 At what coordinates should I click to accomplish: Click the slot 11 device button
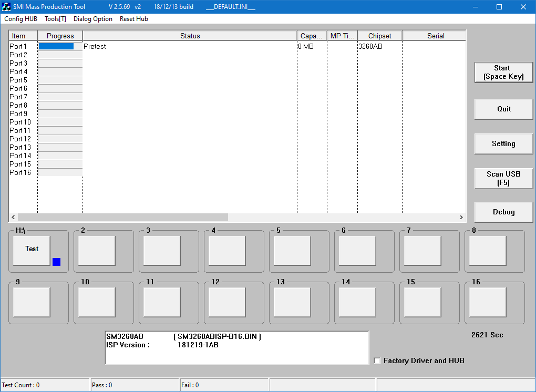(x=162, y=302)
